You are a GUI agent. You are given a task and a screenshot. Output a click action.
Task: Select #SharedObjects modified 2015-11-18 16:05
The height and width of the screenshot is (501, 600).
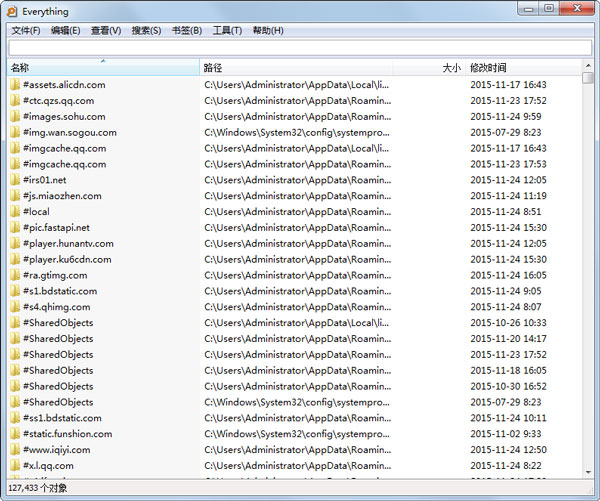click(58, 370)
